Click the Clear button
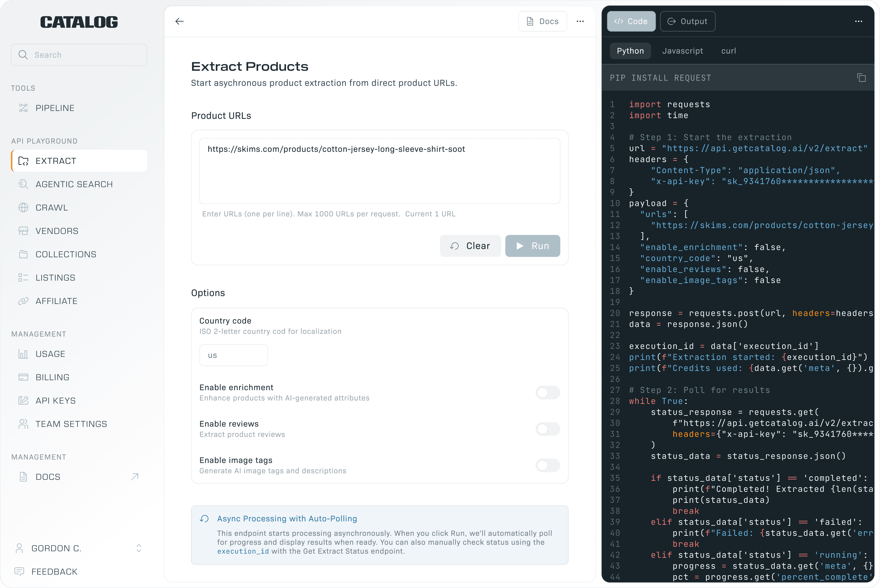 470,246
